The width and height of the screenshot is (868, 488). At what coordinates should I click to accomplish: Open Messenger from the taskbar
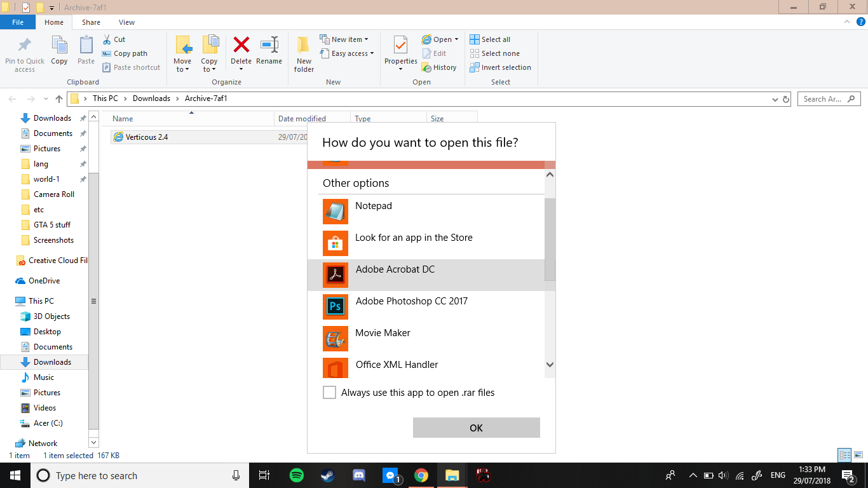point(390,475)
